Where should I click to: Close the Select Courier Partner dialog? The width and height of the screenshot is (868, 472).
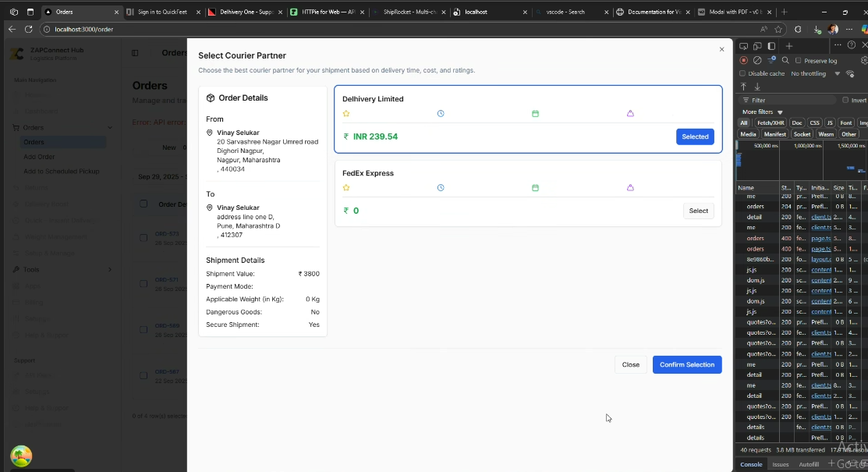[721, 49]
